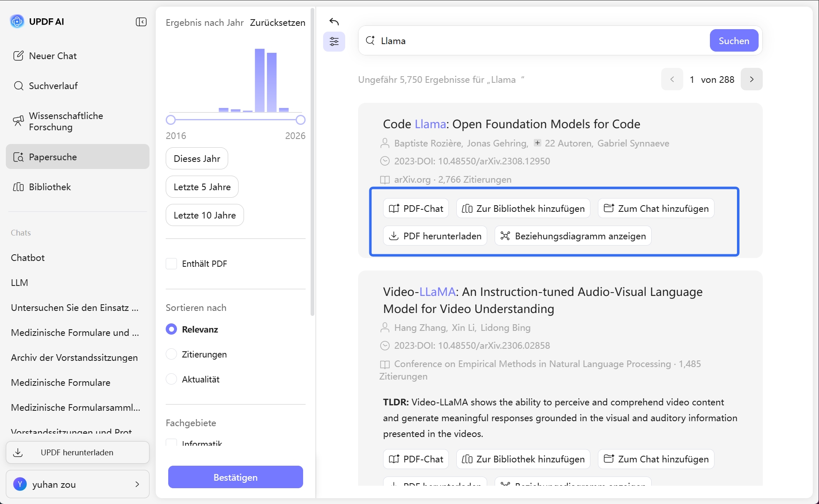Select Papersuche in the sidebar

pyautogui.click(x=77, y=156)
